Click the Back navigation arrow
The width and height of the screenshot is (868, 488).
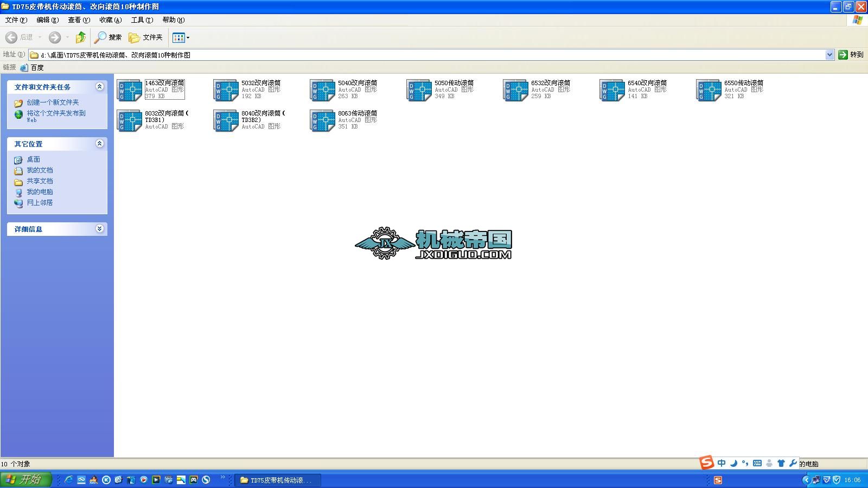click(11, 37)
